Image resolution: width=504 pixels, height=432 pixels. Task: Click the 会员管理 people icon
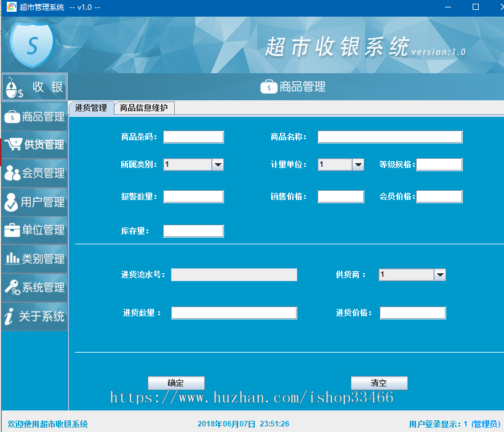pos(12,173)
